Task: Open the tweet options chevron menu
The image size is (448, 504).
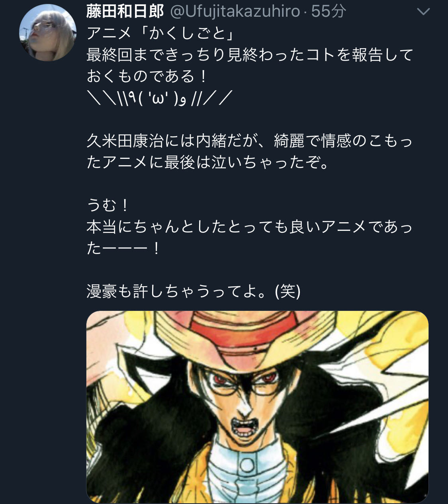Action: (423, 12)
